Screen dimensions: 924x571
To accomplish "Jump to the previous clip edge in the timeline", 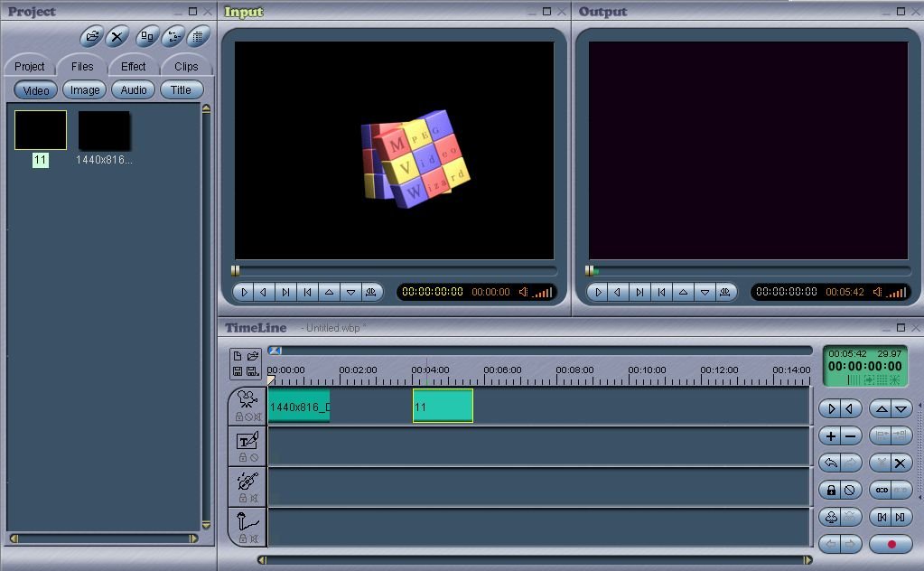I will click(x=882, y=518).
